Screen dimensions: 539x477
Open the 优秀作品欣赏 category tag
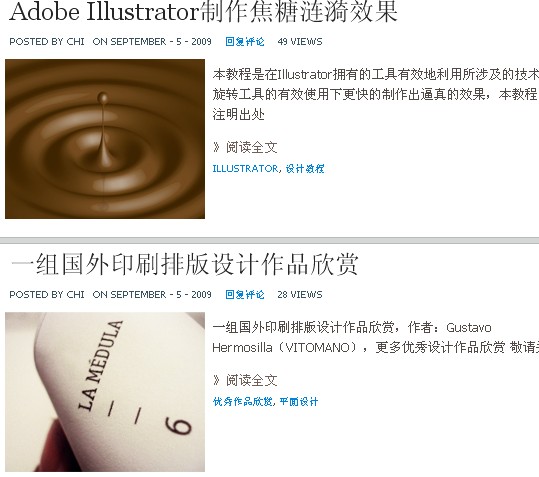tap(243, 402)
